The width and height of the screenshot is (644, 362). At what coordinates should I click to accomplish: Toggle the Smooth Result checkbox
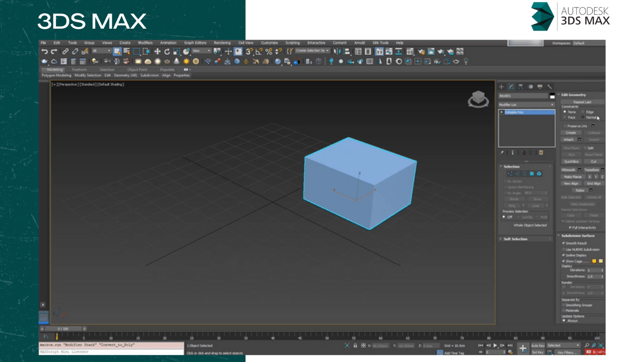tap(563, 243)
